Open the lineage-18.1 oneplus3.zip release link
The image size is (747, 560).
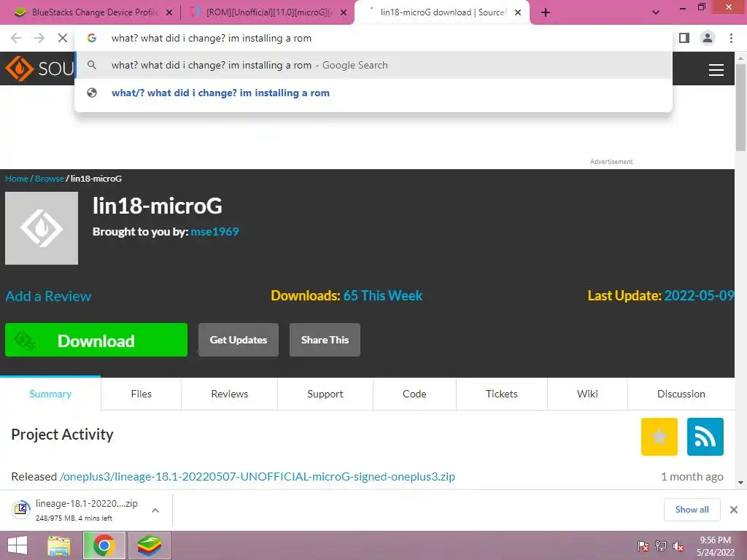tap(258, 477)
